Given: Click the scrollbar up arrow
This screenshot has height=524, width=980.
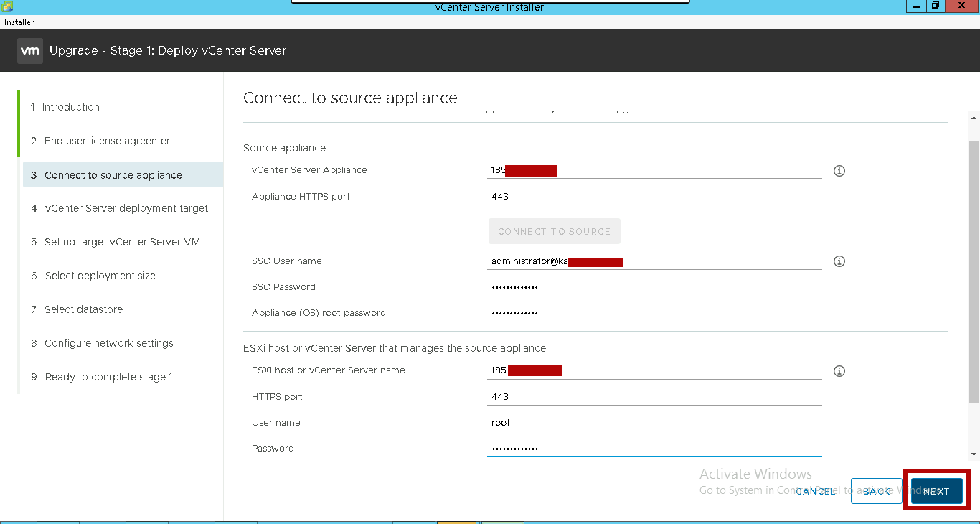Looking at the screenshot, I should click(974, 118).
